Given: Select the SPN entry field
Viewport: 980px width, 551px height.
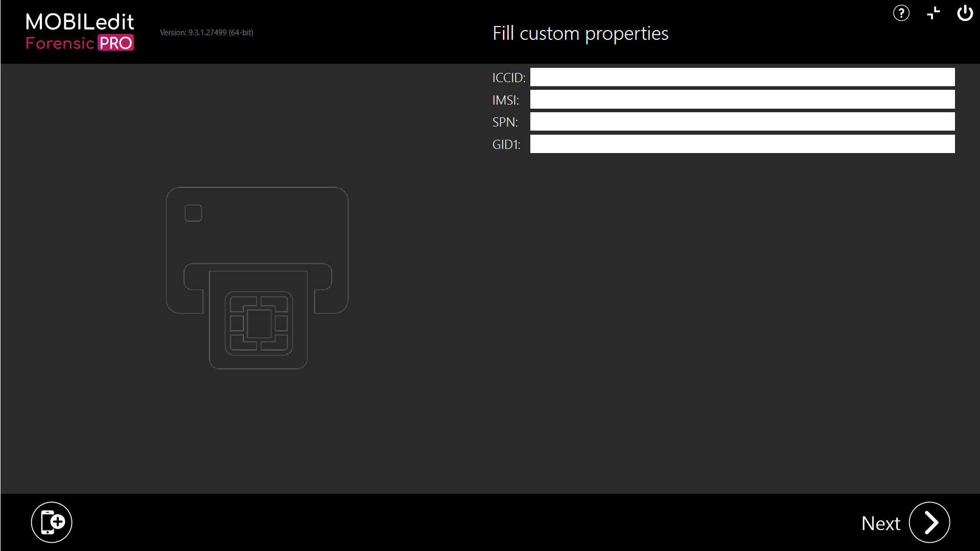Looking at the screenshot, I should (x=742, y=122).
